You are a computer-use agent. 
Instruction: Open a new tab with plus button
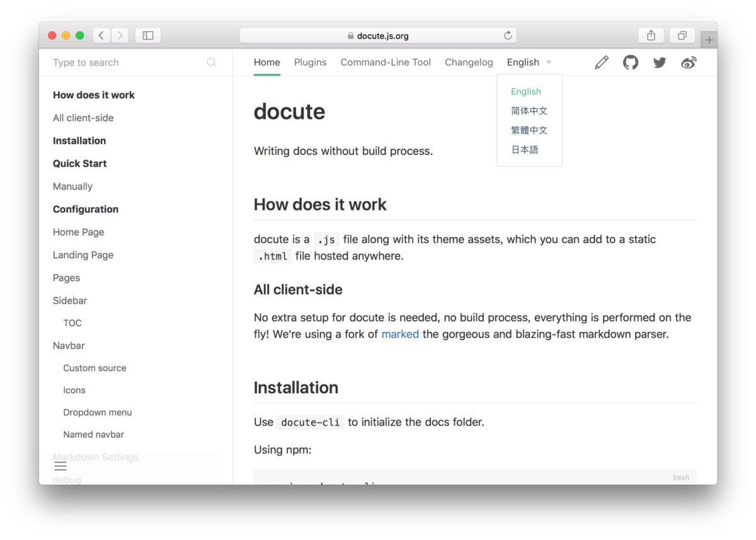[709, 40]
